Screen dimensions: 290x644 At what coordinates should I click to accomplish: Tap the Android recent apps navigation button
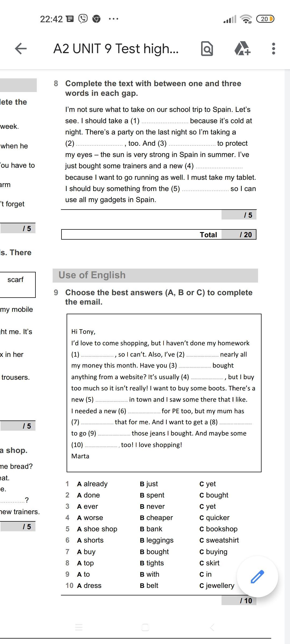(x=79, y=627)
